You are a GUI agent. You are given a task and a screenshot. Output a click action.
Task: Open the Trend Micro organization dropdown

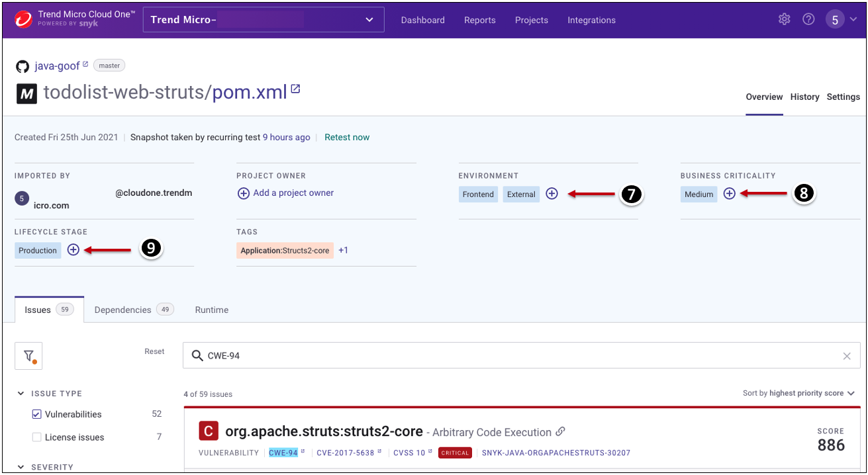pyautogui.click(x=264, y=20)
